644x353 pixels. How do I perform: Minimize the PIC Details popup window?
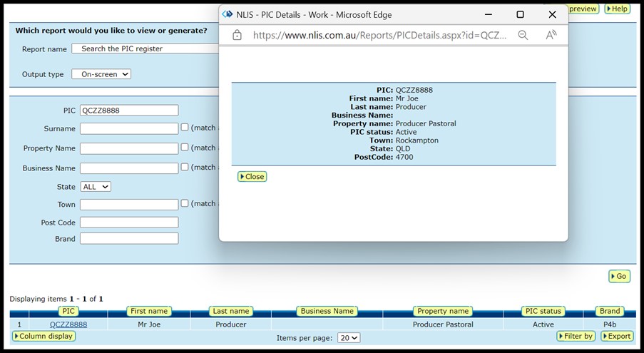pyautogui.click(x=489, y=14)
